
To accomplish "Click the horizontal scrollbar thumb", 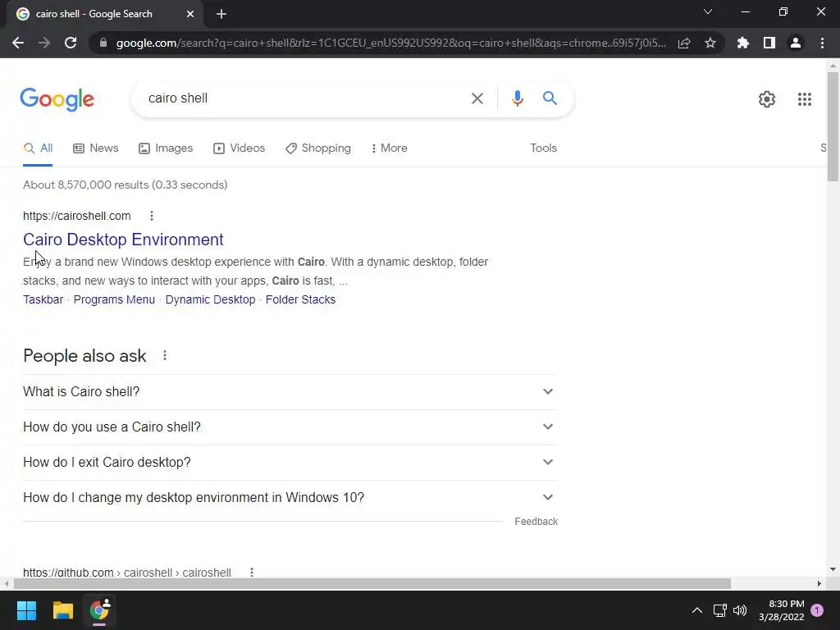I will [372, 583].
